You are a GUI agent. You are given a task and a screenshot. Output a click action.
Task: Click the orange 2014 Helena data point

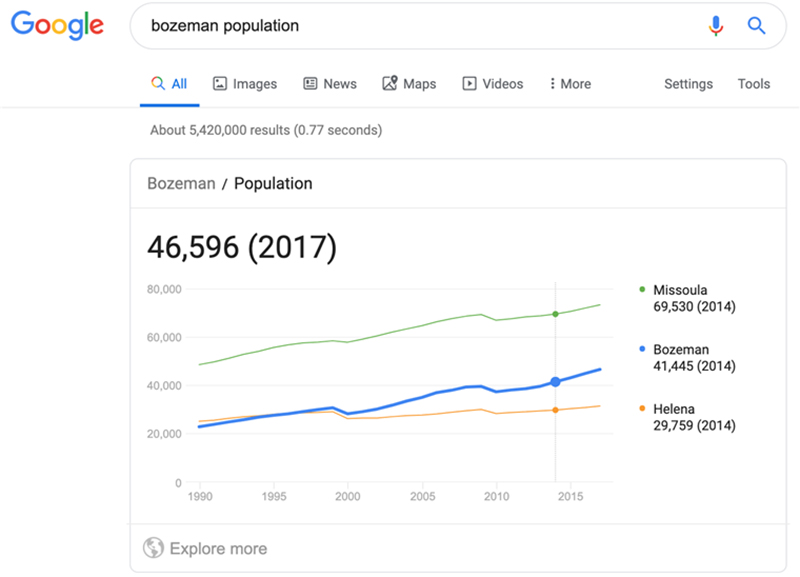tap(556, 410)
